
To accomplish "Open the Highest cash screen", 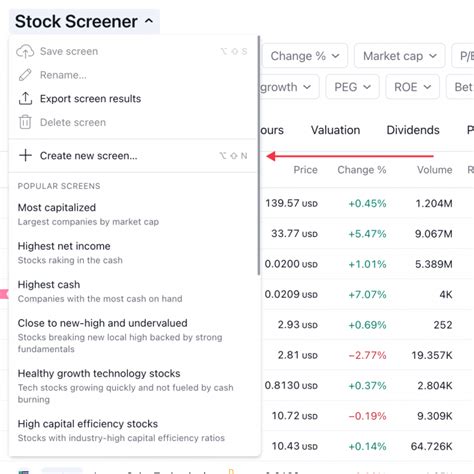I will point(133,291).
